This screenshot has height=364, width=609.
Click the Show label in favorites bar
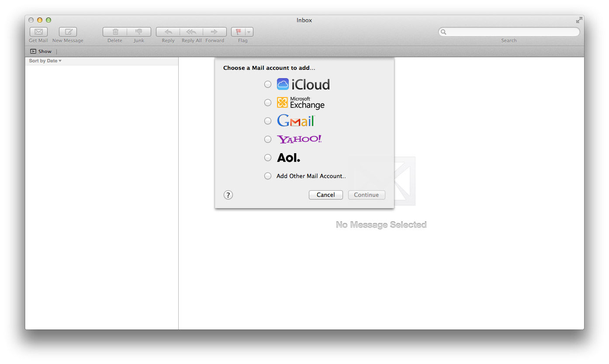[45, 52]
